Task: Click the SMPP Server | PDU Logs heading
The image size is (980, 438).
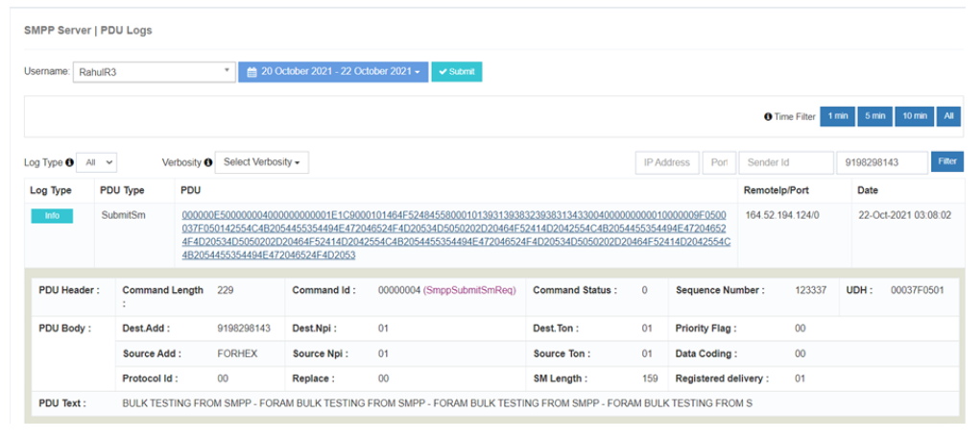Action: pos(87,30)
